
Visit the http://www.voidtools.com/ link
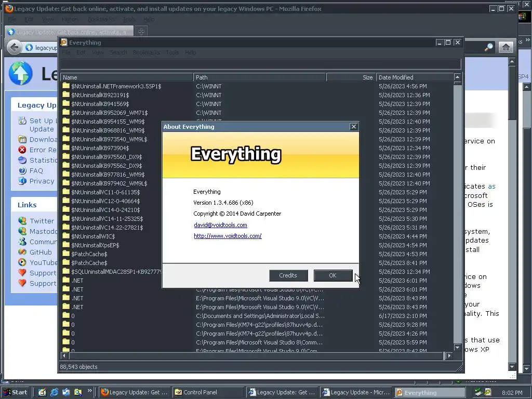click(228, 236)
